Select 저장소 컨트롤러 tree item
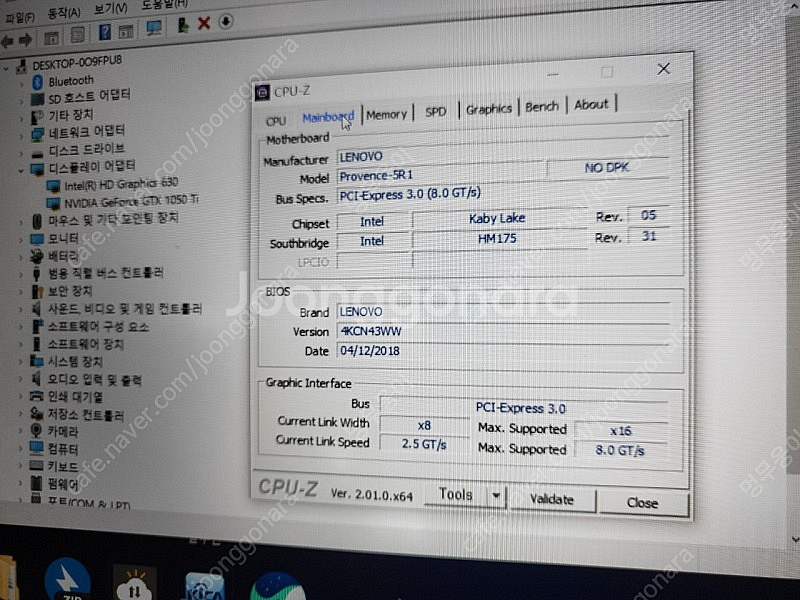Image resolution: width=800 pixels, height=600 pixels. click(x=86, y=414)
